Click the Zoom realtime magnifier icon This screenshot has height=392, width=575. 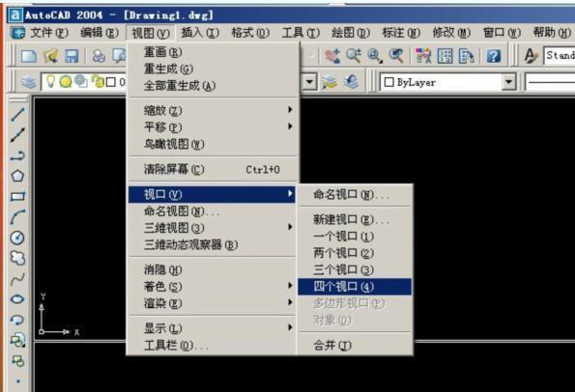354,56
